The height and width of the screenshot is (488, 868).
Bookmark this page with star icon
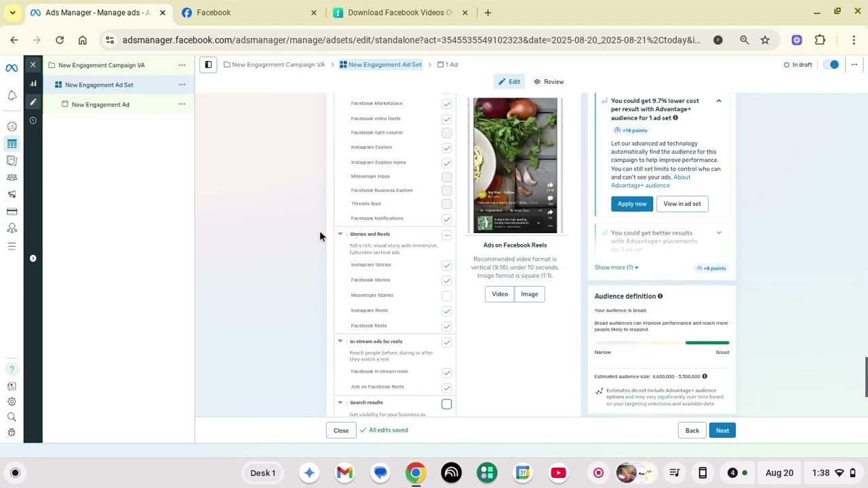[765, 40]
